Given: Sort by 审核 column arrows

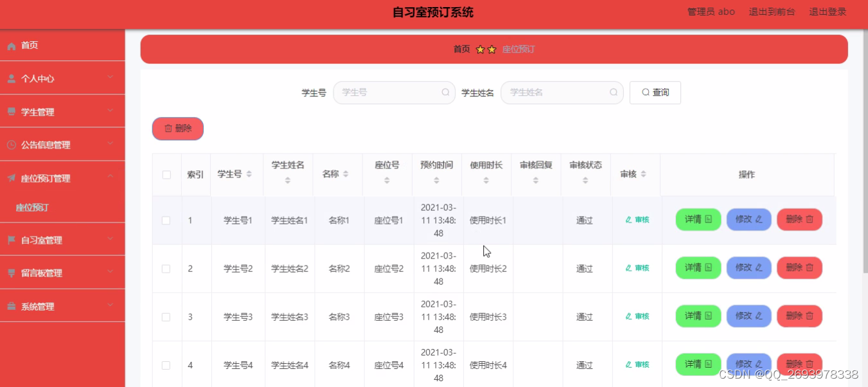Looking at the screenshot, I should (643, 174).
